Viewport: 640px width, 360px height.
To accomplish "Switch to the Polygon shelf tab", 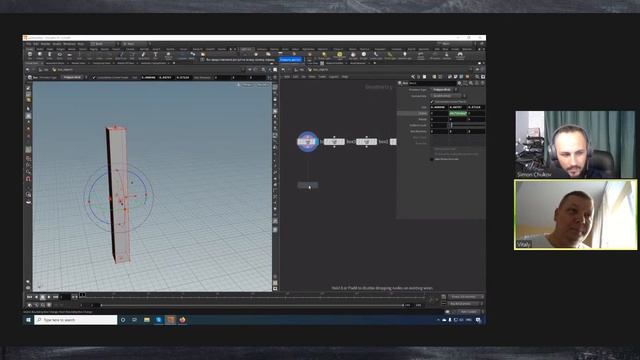I will (61, 49).
